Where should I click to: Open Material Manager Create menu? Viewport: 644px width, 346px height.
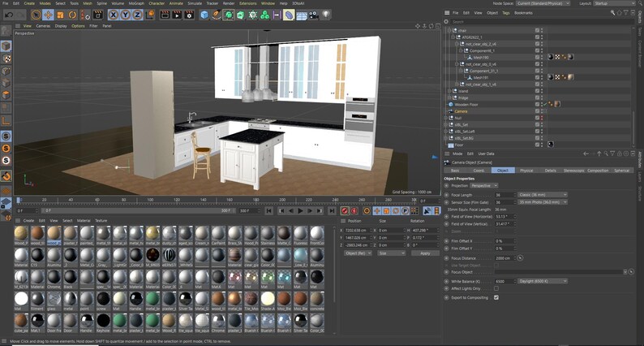28,221
